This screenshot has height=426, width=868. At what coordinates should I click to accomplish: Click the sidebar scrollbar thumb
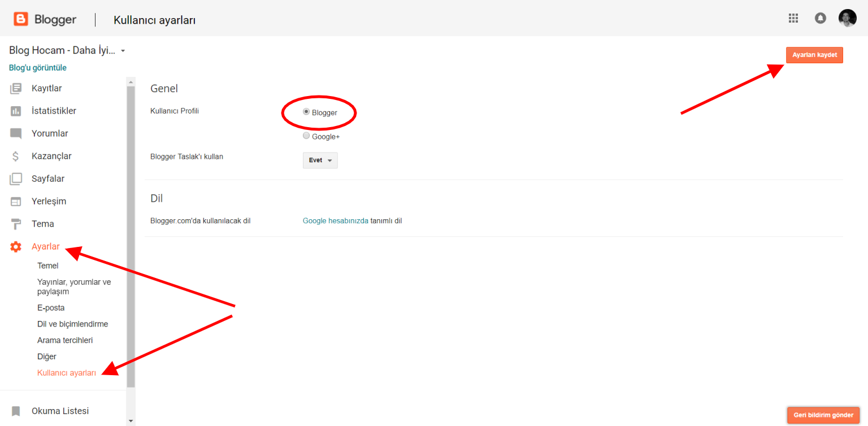(131, 236)
